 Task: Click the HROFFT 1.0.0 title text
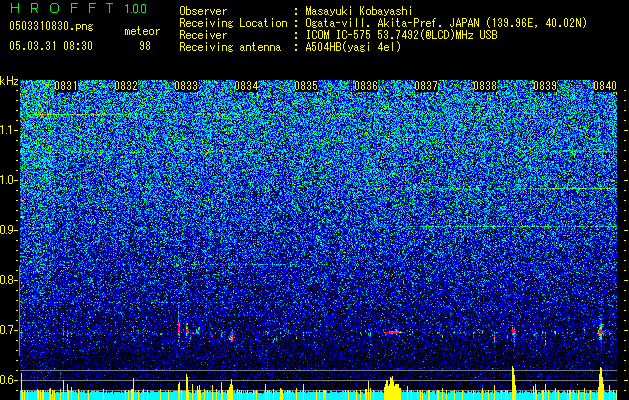78,8
